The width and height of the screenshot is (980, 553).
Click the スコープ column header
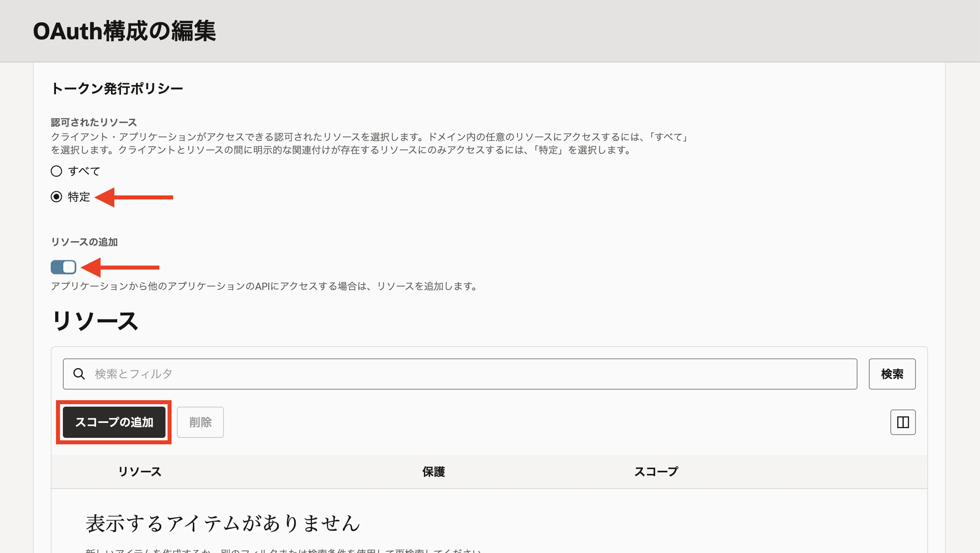coord(656,472)
